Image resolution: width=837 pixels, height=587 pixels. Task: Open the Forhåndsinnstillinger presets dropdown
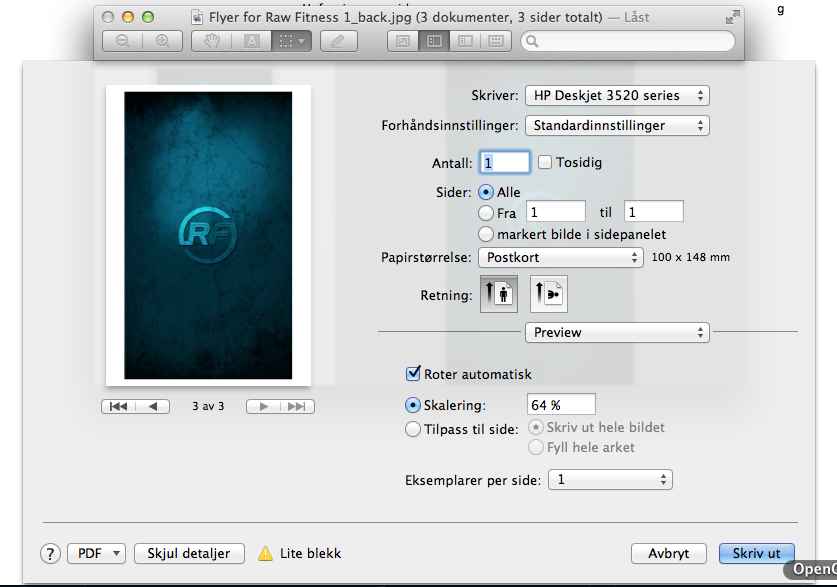617,125
